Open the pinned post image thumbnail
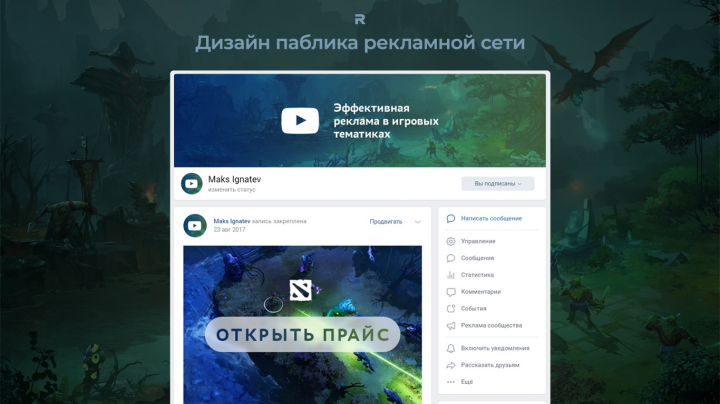This screenshot has height=404, width=720. 303,325
